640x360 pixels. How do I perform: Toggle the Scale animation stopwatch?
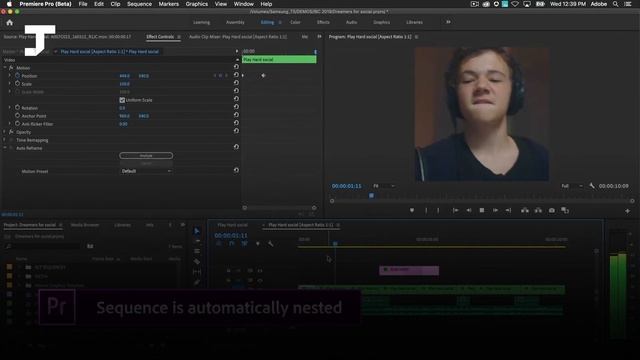pyautogui.click(x=18, y=83)
